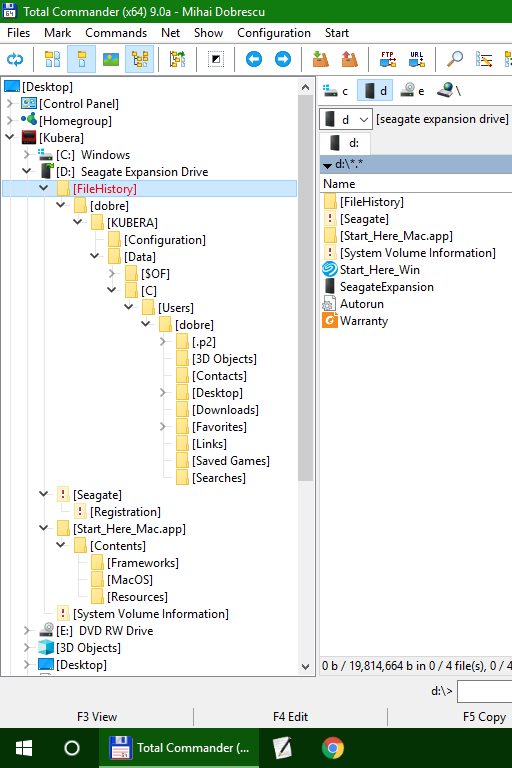Expand the $OF folder node

click(112, 273)
